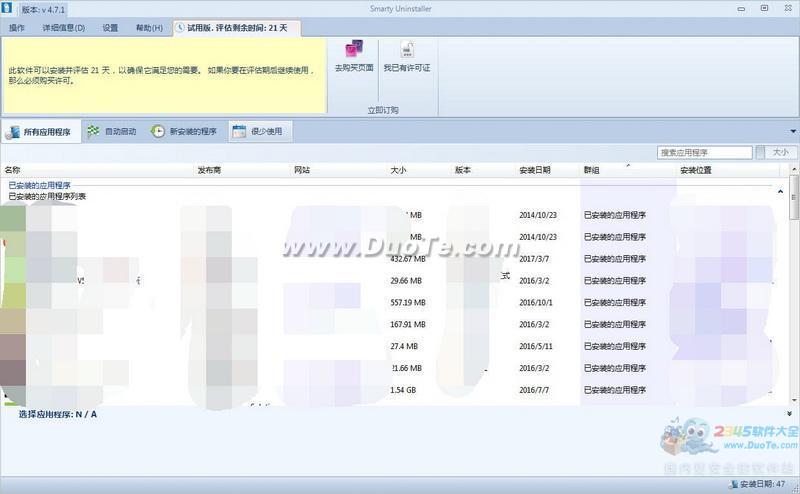Image resolution: width=800 pixels, height=494 pixels.
Task: Click the install date 2017/3/7
Action: coord(534,259)
